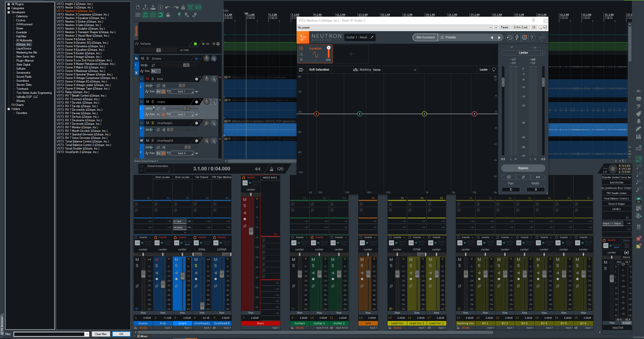Click the Neutron lightning Zero Latency icon

coord(517,37)
